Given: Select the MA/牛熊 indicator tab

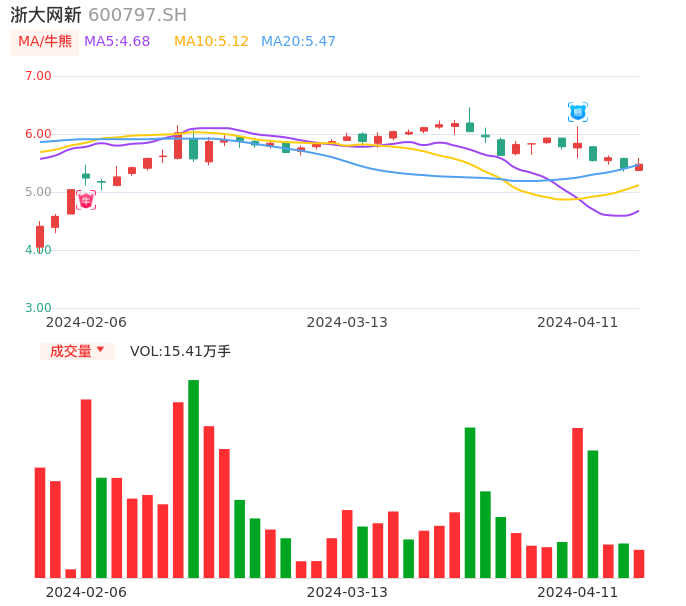Looking at the screenshot, I should pyautogui.click(x=45, y=42).
